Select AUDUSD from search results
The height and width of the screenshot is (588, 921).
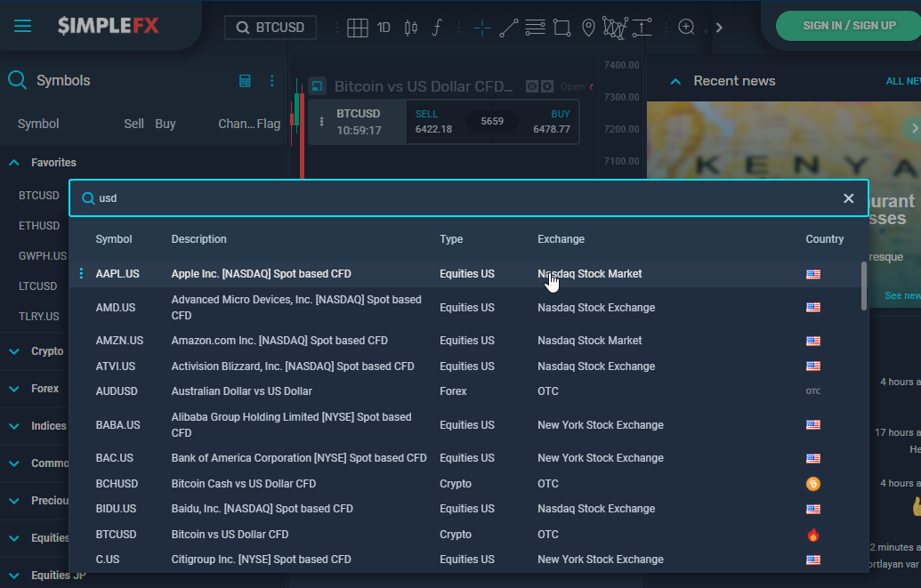[117, 391]
